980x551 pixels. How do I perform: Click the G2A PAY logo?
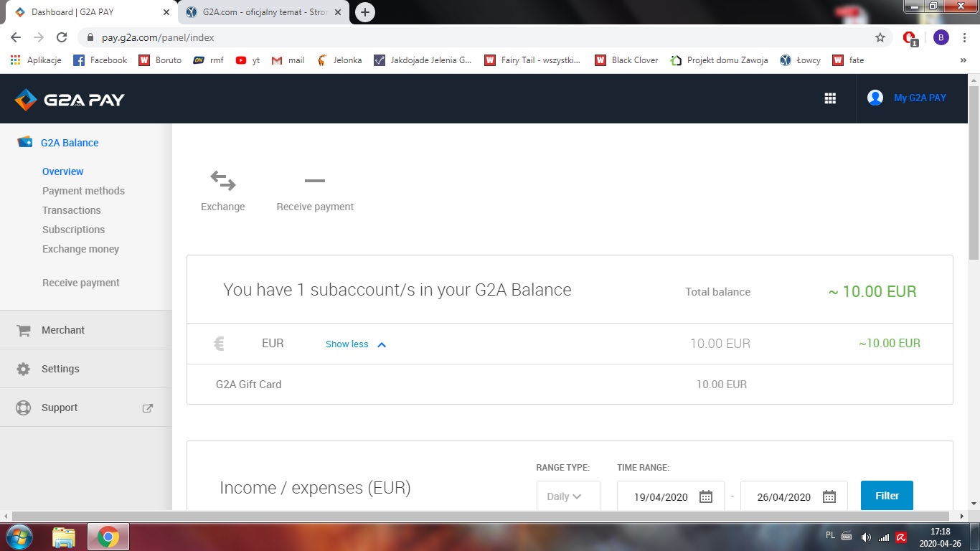[70, 99]
